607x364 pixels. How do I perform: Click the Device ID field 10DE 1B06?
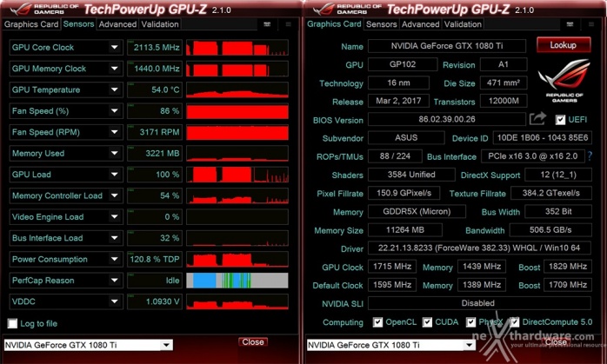tap(543, 137)
